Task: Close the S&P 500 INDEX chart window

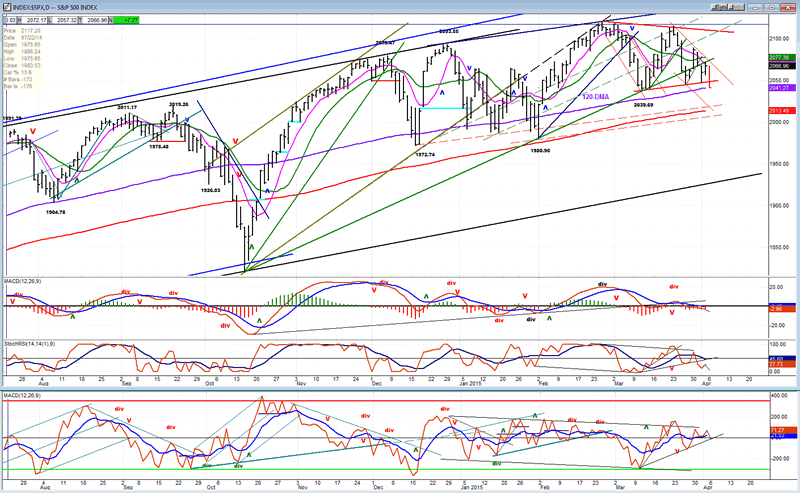Action: pos(788,8)
